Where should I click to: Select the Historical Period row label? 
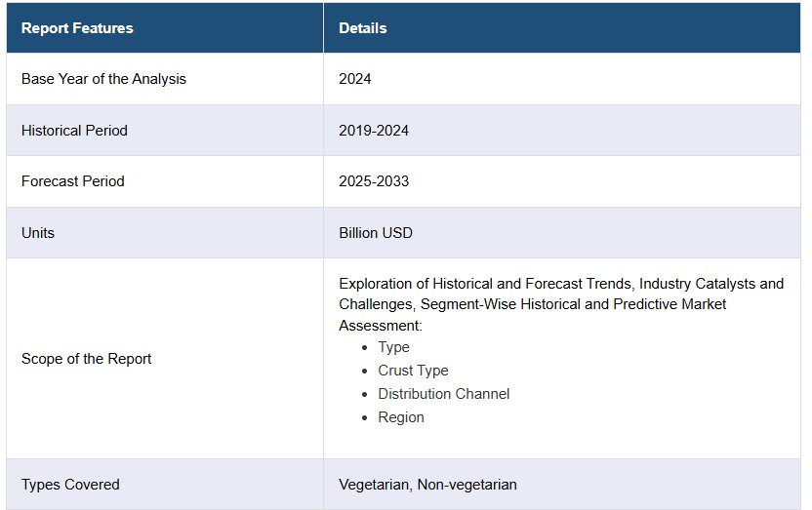(x=74, y=131)
